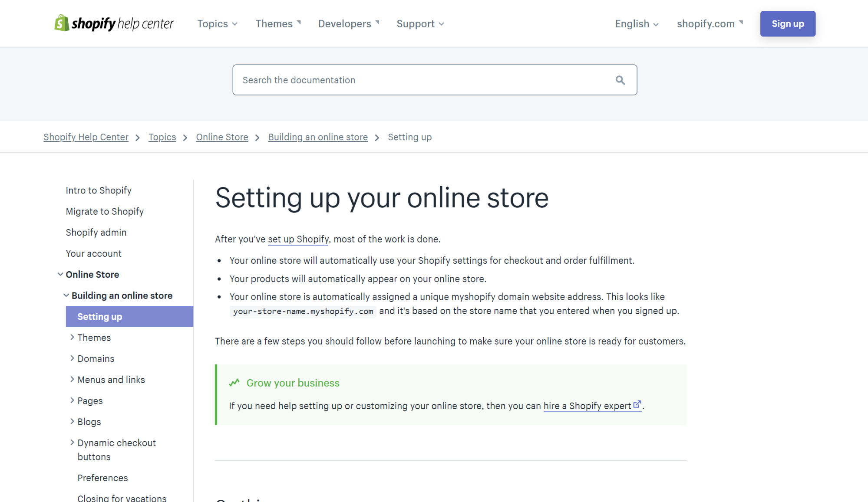The height and width of the screenshot is (502, 868).
Task: Collapse the Online Store sidebar section
Action: [x=60, y=274]
